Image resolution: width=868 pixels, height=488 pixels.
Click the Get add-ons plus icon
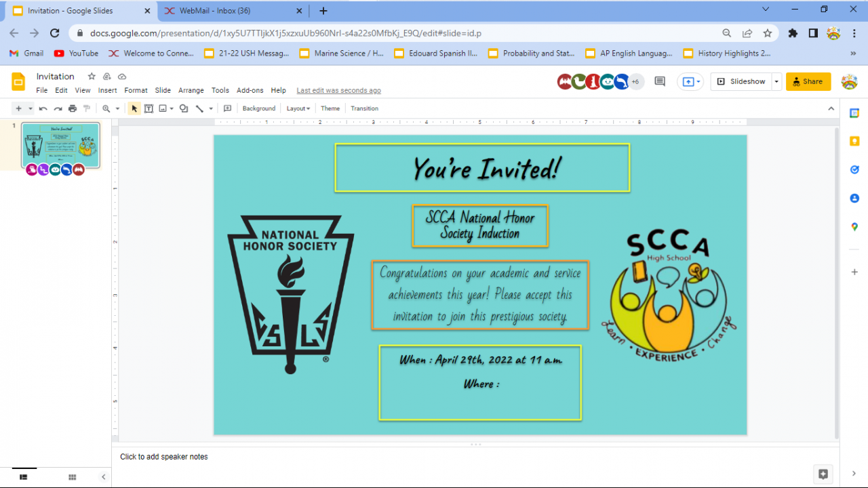pos(854,272)
